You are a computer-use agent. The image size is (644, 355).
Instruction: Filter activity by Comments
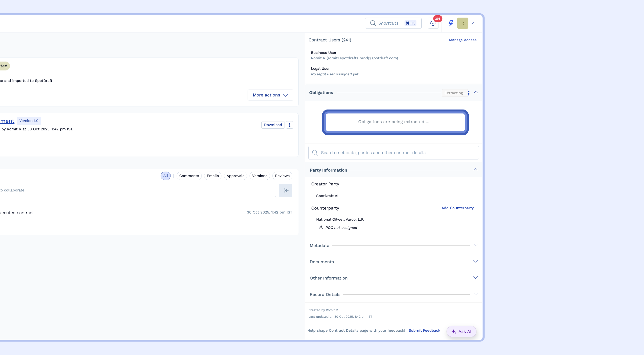tap(189, 176)
